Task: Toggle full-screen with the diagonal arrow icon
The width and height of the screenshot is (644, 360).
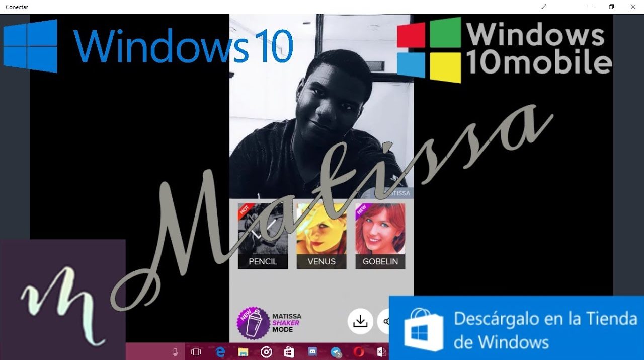Action: [x=544, y=7]
